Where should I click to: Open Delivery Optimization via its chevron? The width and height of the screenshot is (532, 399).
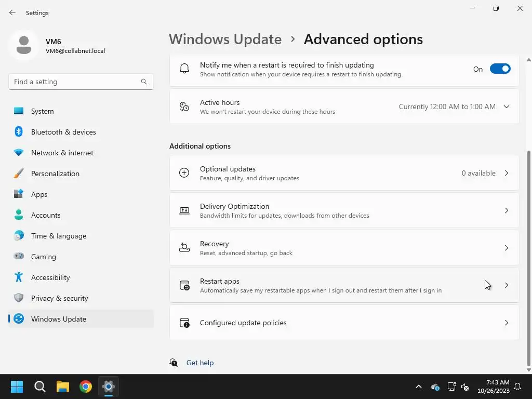click(507, 210)
